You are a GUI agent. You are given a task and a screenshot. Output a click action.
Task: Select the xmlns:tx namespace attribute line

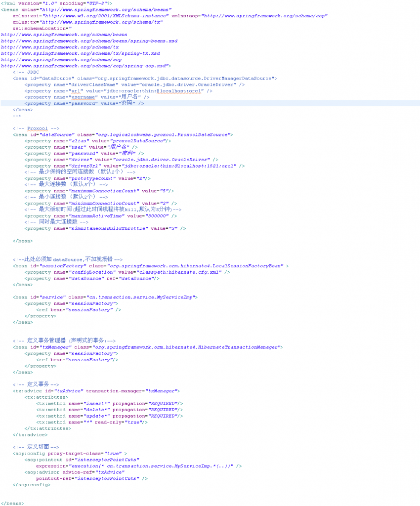(88, 22)
